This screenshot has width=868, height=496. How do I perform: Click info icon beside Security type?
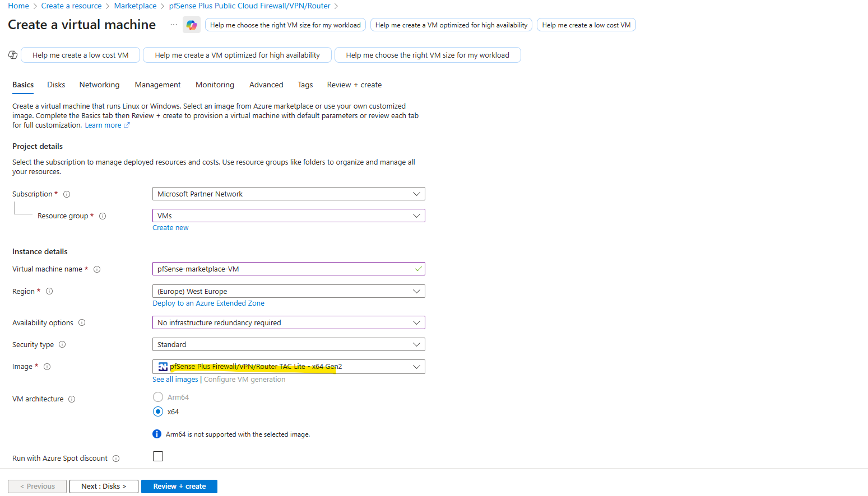tap(62, 344)
